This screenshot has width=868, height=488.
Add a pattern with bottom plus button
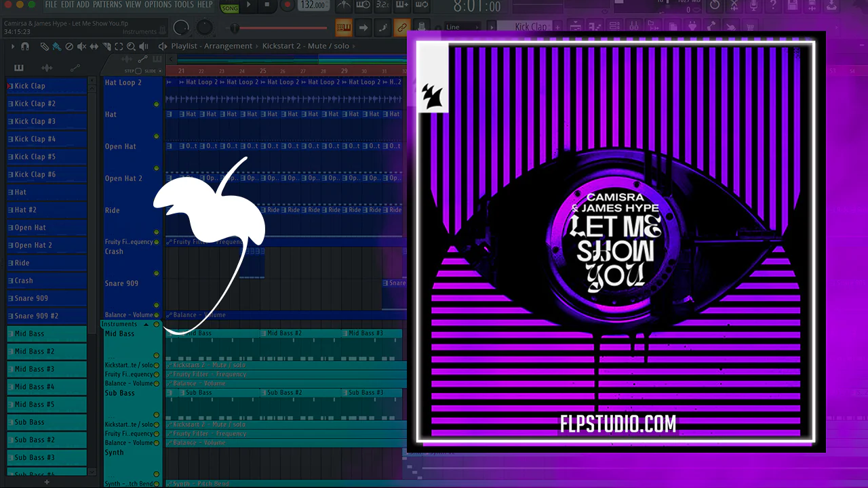47,482
